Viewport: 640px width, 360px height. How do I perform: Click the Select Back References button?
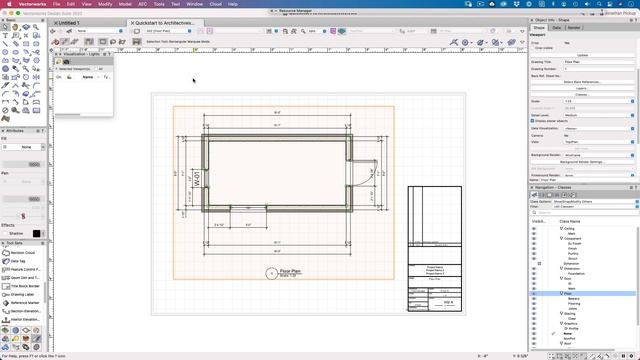pyautogui.click(x=582, y=82)
